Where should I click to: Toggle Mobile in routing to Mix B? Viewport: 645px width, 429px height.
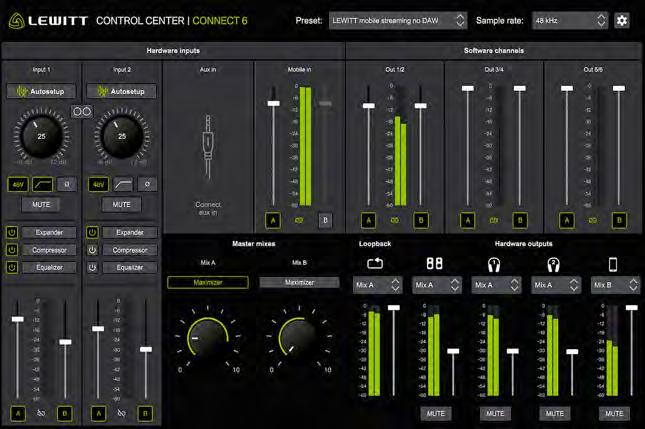(x=325, y=220)
